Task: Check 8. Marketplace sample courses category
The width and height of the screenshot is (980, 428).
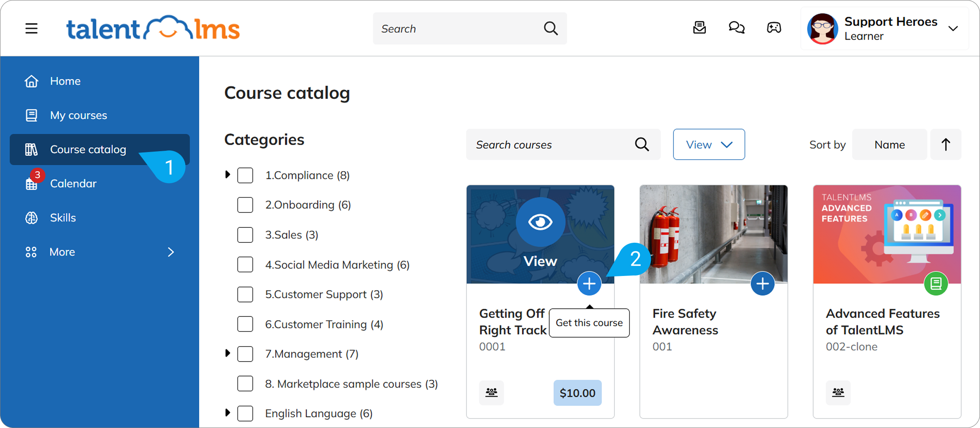Action: pos(245,384)
